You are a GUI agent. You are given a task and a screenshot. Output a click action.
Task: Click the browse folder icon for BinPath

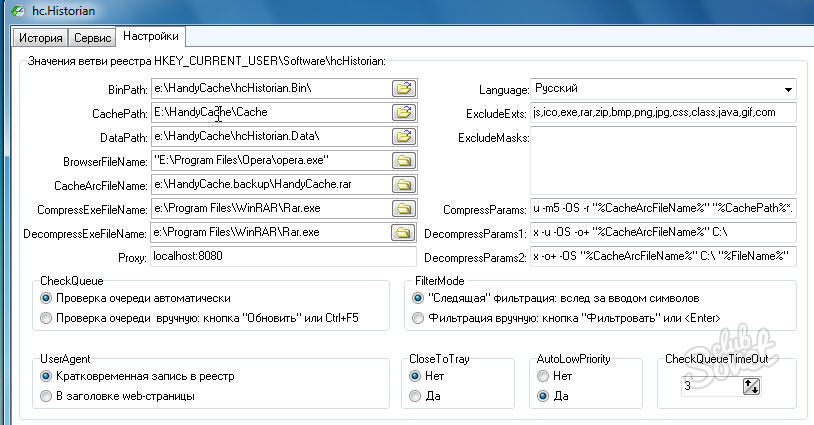pos(403,88)
